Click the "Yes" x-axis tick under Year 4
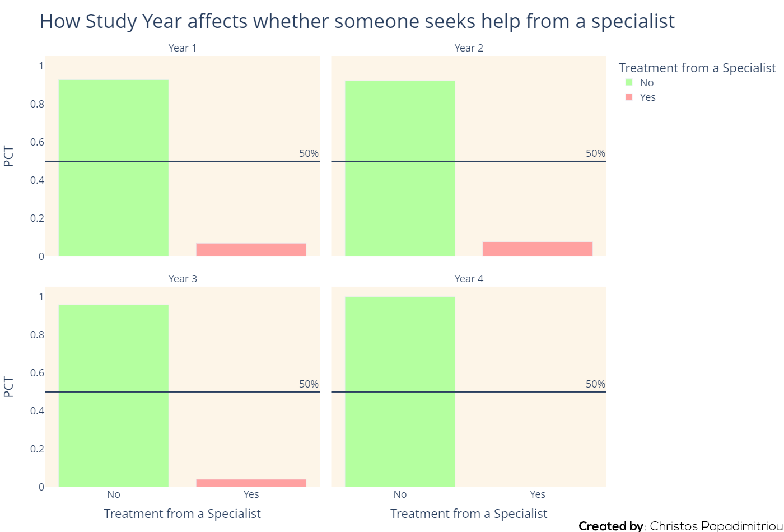Viewport: 784px width, 532px height. 538,494
